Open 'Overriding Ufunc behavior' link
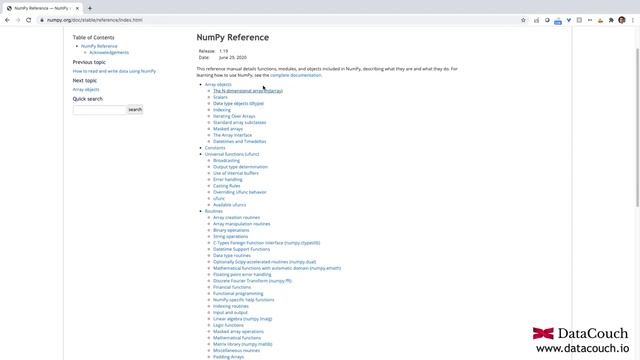Image resolution: width=640 pixels, height=360 pixels. [x=240, y=192]
